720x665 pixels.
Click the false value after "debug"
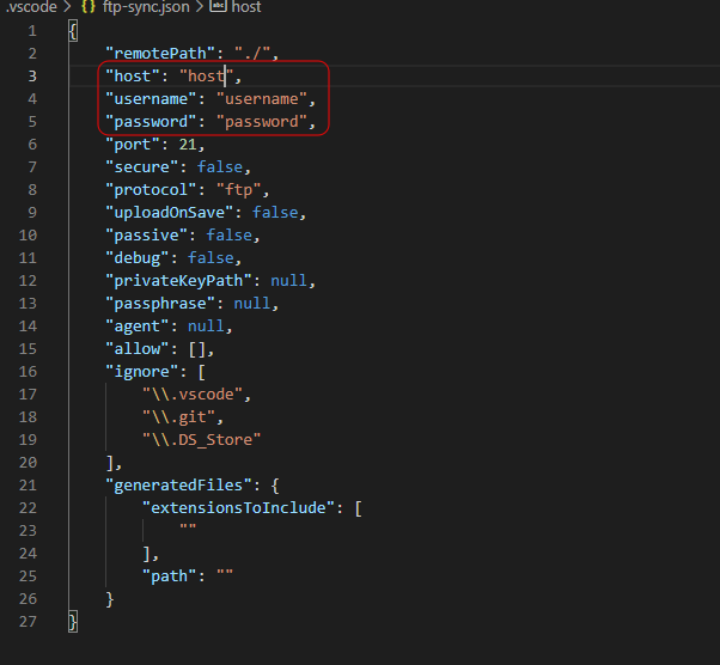(211, 258)
